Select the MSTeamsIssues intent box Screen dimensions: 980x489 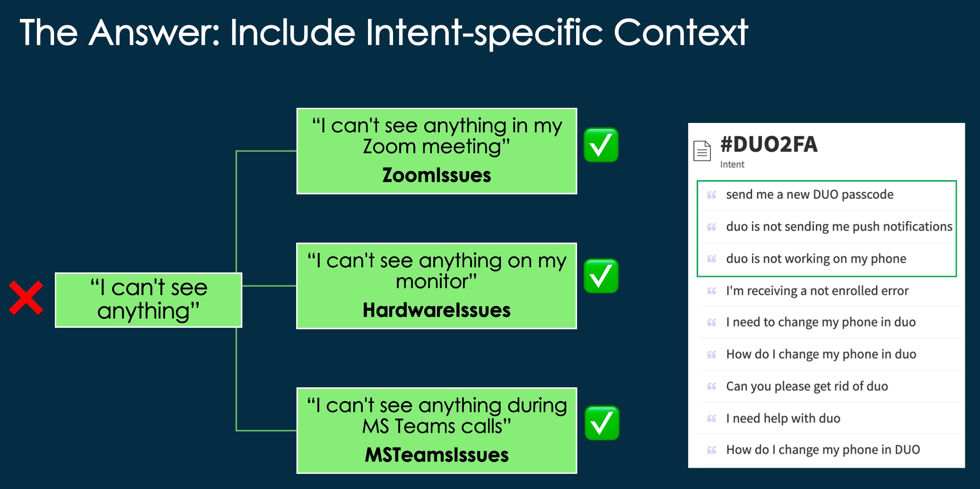[x=437, y=430]
